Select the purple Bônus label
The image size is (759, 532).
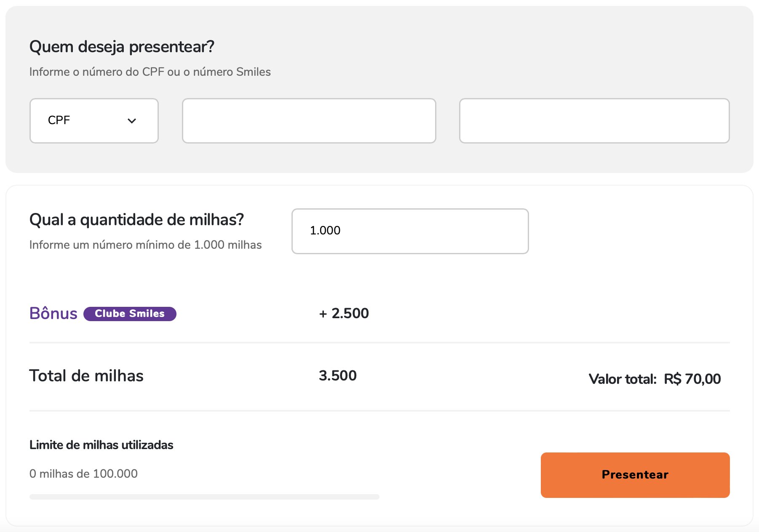pyautogui.click(x=53, y=313)
